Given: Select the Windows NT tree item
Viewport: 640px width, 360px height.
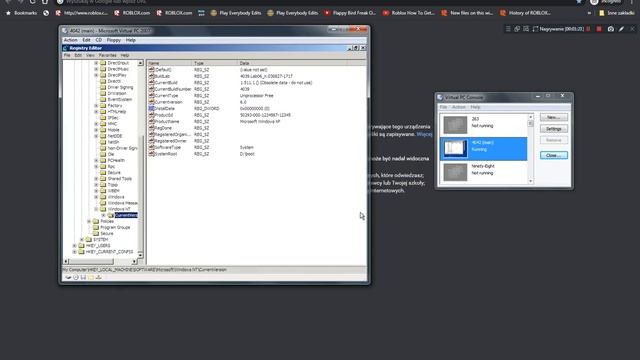Looking at the screenshot, I should tap(119, 209).
